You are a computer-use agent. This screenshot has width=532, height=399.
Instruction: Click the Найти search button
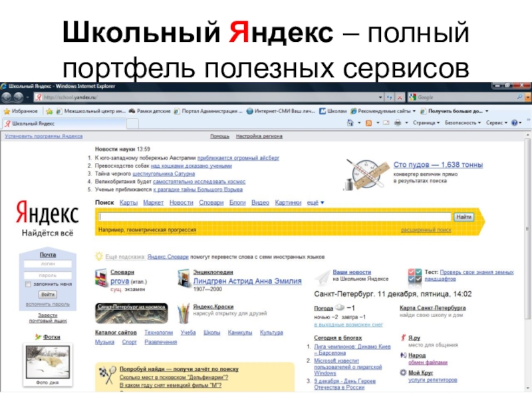tap(464, 217)
